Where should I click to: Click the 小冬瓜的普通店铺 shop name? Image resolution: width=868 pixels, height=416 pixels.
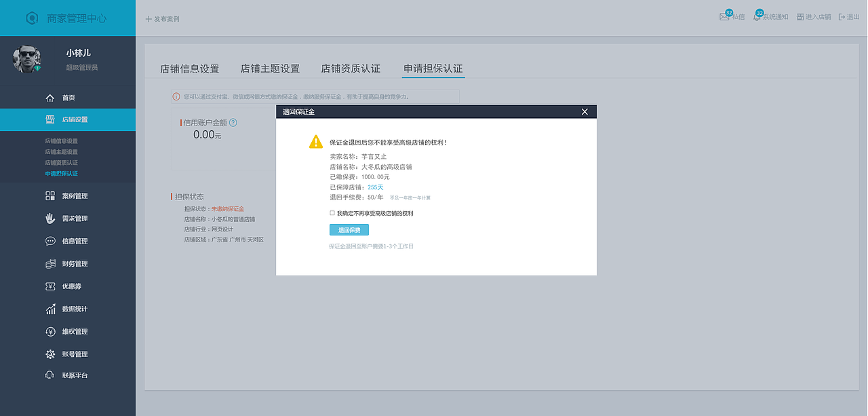(x=233, y=219)
